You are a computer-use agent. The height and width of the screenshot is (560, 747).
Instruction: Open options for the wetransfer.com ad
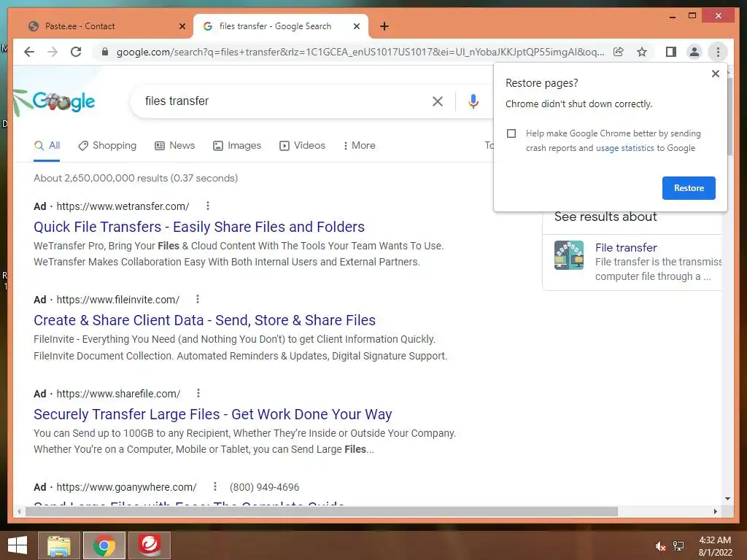(208, 206)
